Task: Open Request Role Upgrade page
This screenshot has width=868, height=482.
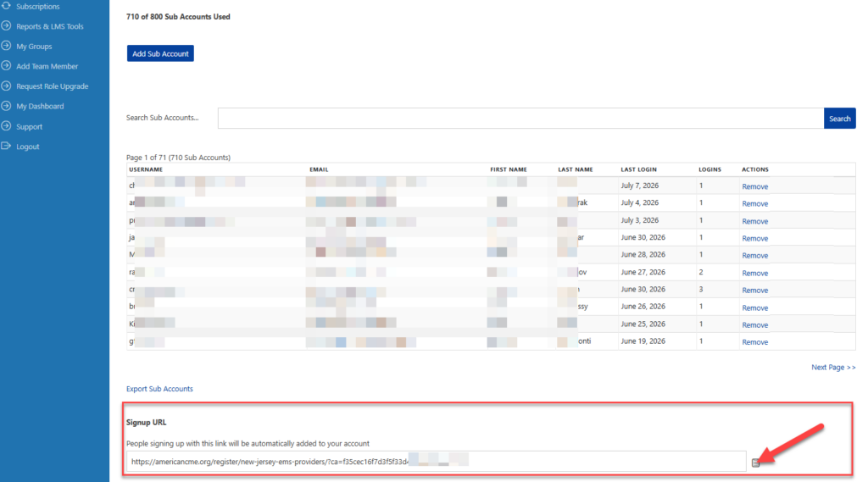Action: [52, 86]
